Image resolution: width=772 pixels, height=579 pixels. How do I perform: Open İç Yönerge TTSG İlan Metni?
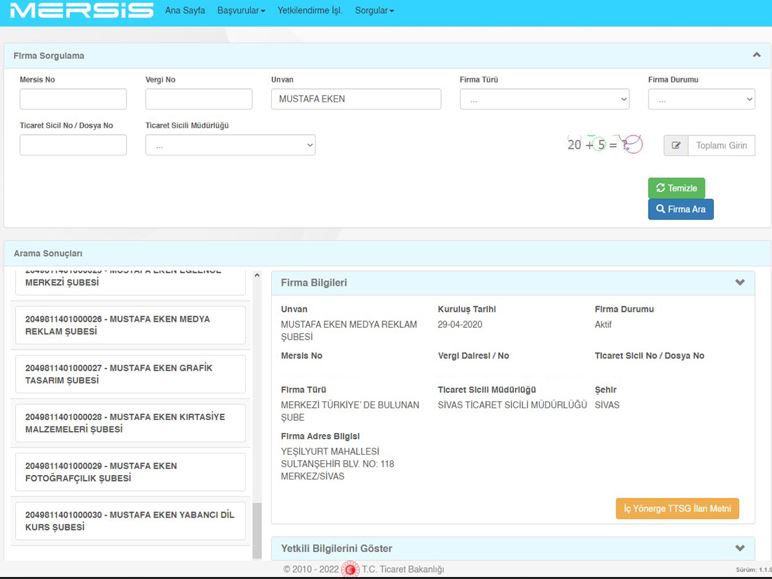coord(677,509)
